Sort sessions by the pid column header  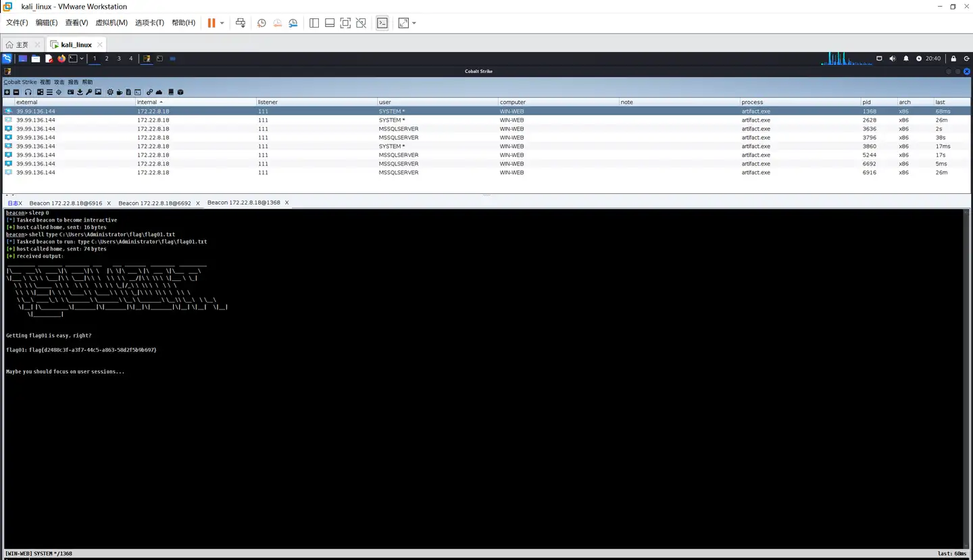click(878, 102)
